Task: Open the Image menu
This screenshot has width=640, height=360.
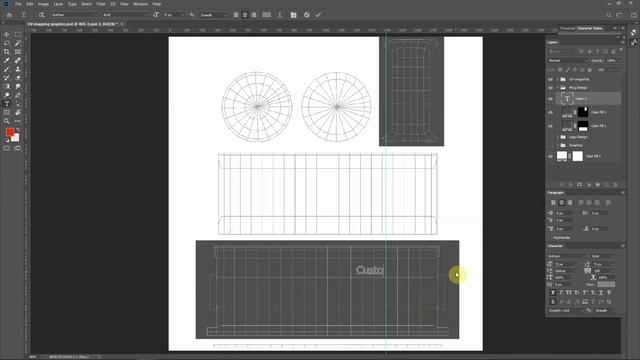Action: [43, 4]
